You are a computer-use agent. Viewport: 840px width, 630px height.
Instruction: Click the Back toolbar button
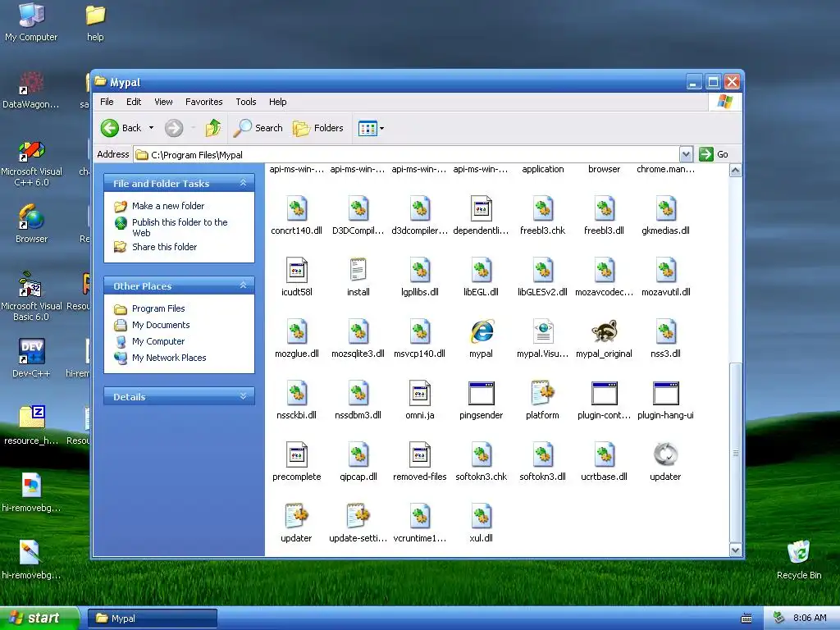pyautogui.click(x=121, y=128)
